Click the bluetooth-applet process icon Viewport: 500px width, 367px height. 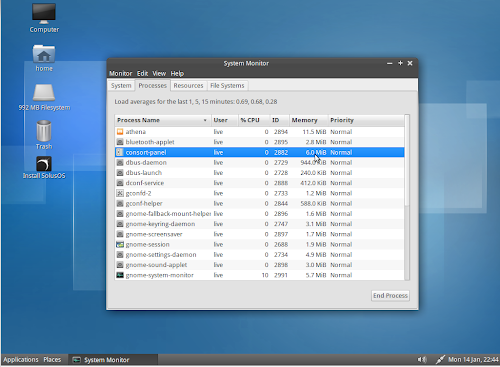pos(120,142)
